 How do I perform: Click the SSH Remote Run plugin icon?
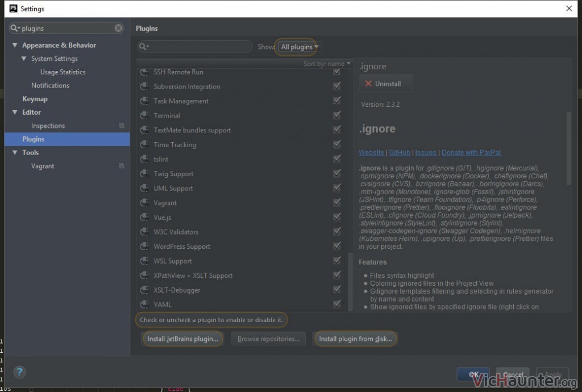(144, 72)
